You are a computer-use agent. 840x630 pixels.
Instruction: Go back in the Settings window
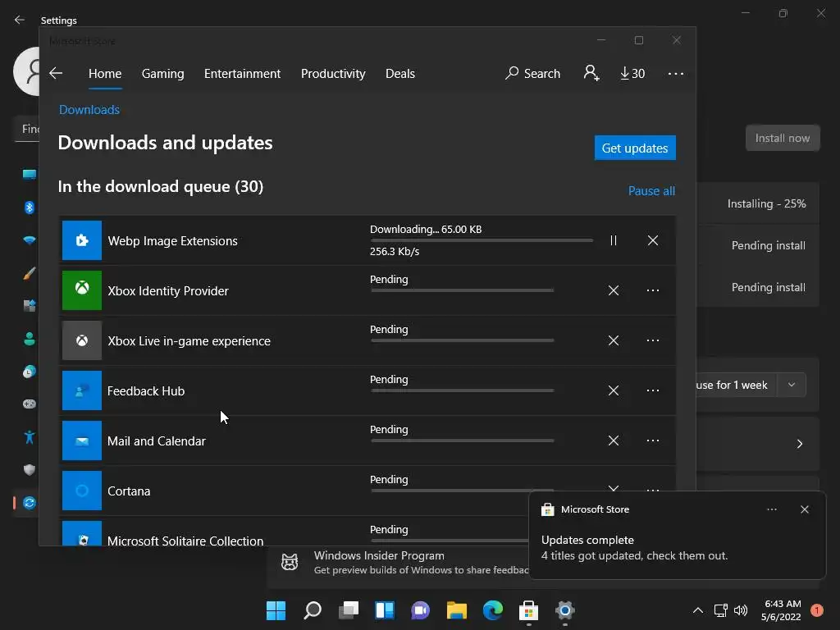click(20, 20)
